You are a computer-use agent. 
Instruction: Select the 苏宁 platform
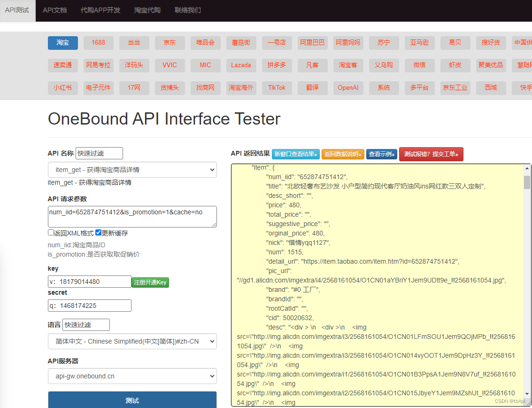click(x=384, y=43)
